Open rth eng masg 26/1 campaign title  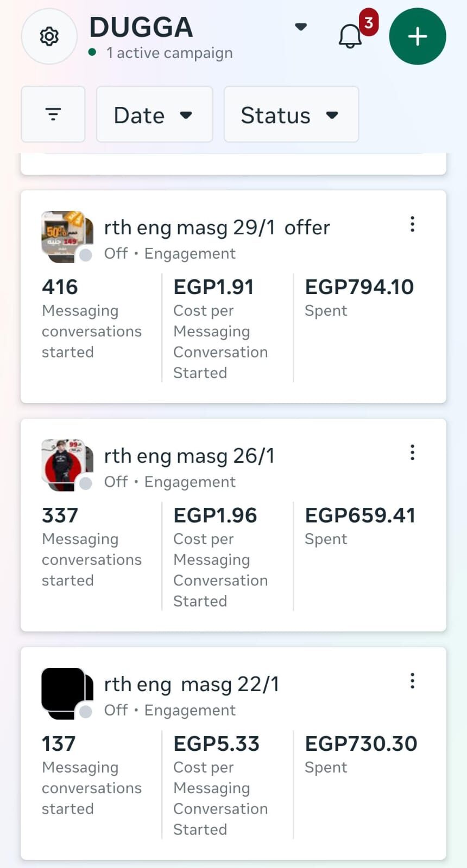tap(189, 456)
